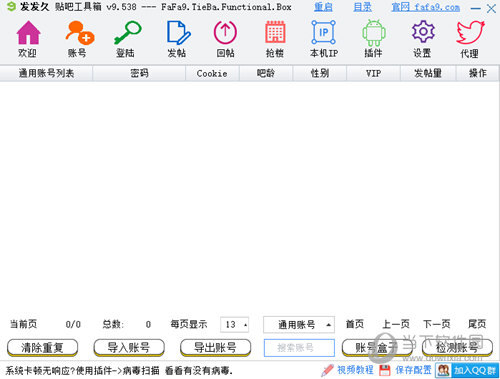Viewport: 500px width, 379px height.
Task: Click the green app logo in title bar
Action: point(11,7)
